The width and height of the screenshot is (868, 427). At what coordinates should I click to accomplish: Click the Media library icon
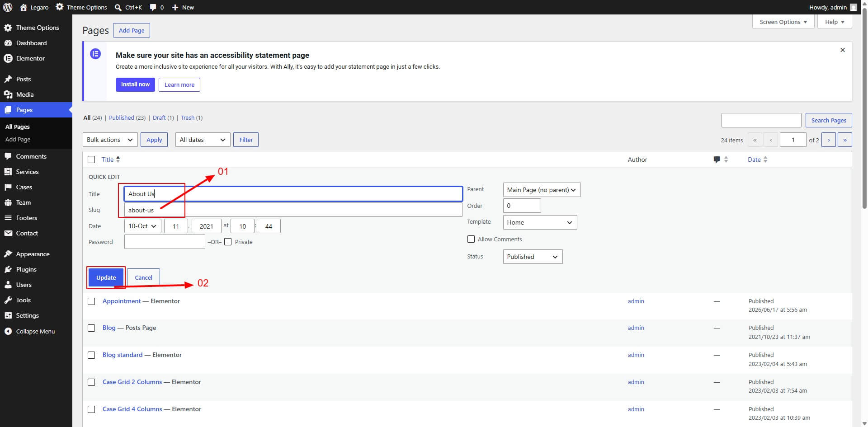[8, 94]
